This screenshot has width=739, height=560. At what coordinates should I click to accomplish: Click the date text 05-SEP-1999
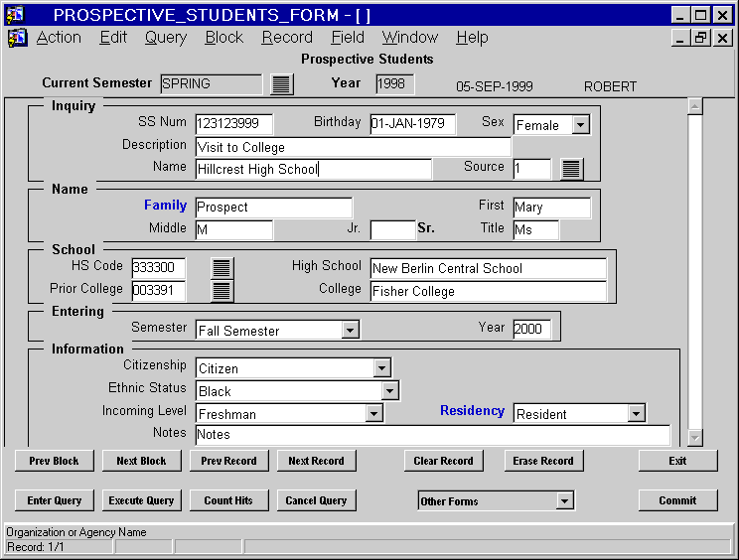tap(495, 86)
